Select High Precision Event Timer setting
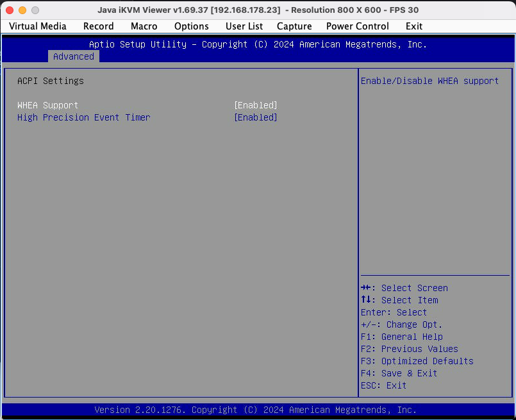 pyautogui.click(x=83, y=117)
